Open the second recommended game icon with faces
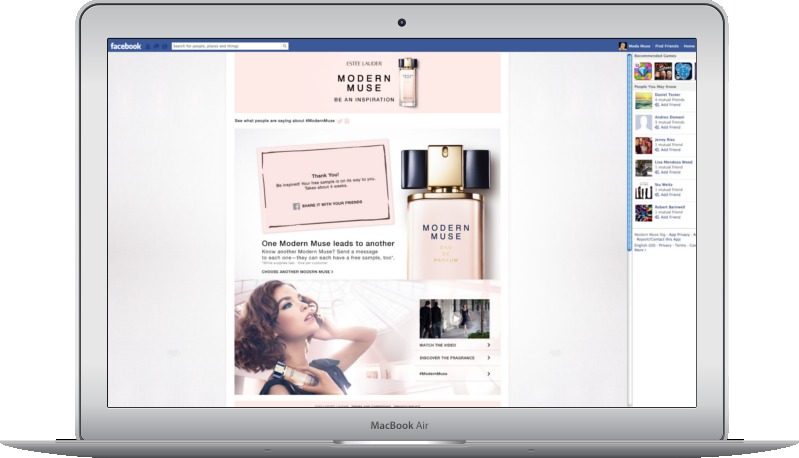 click(x=663, y=71)
